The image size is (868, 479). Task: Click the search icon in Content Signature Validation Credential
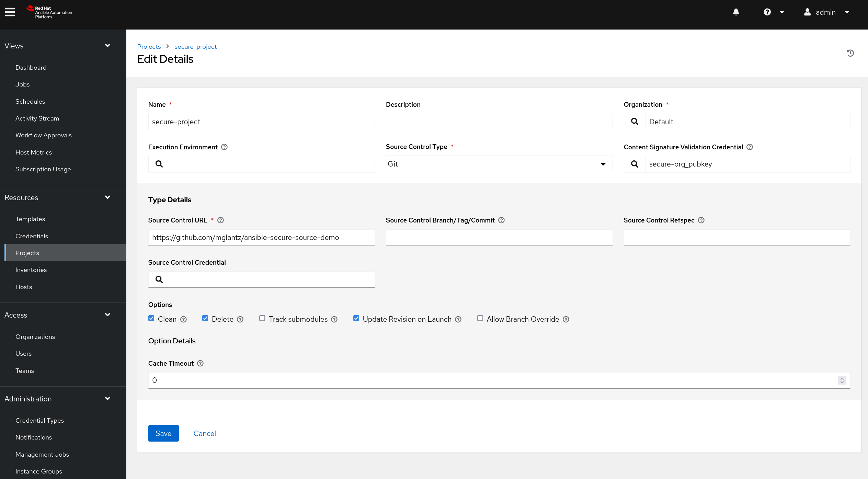634,164
